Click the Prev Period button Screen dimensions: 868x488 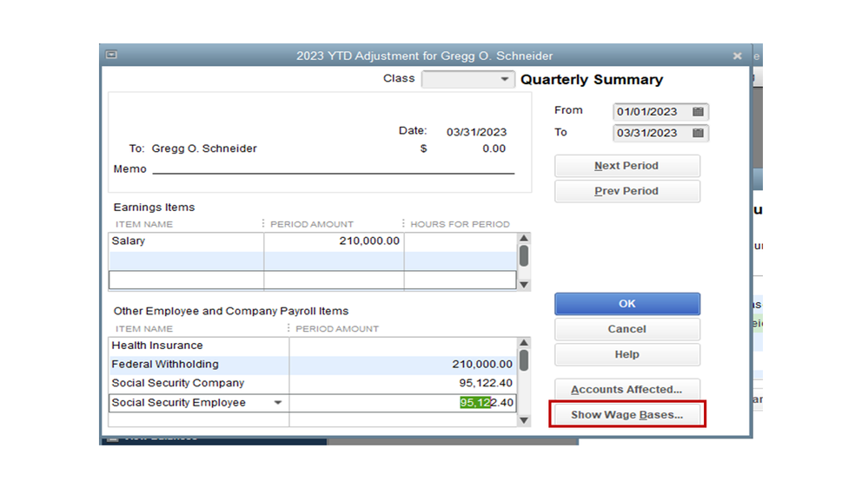[626, 191]
